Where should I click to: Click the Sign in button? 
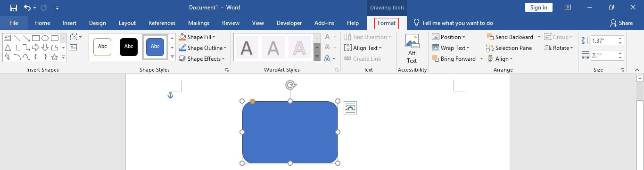pos(538,7)
